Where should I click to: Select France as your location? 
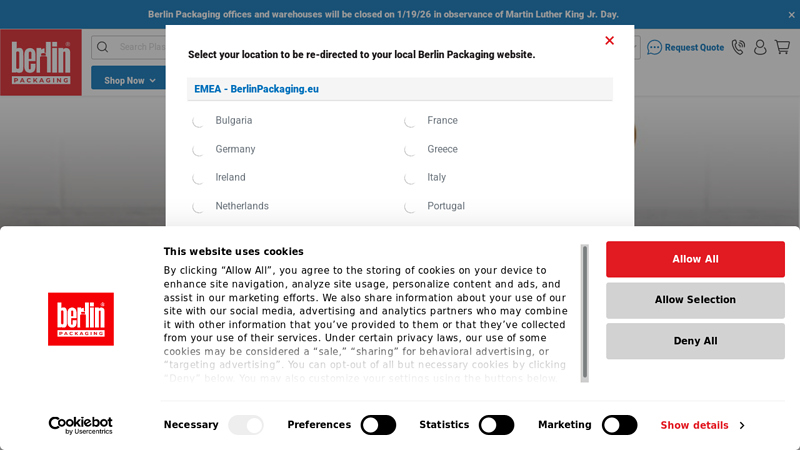click(x=410, y=121)
